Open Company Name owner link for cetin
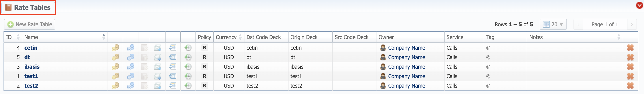 (x=406, y=47)
